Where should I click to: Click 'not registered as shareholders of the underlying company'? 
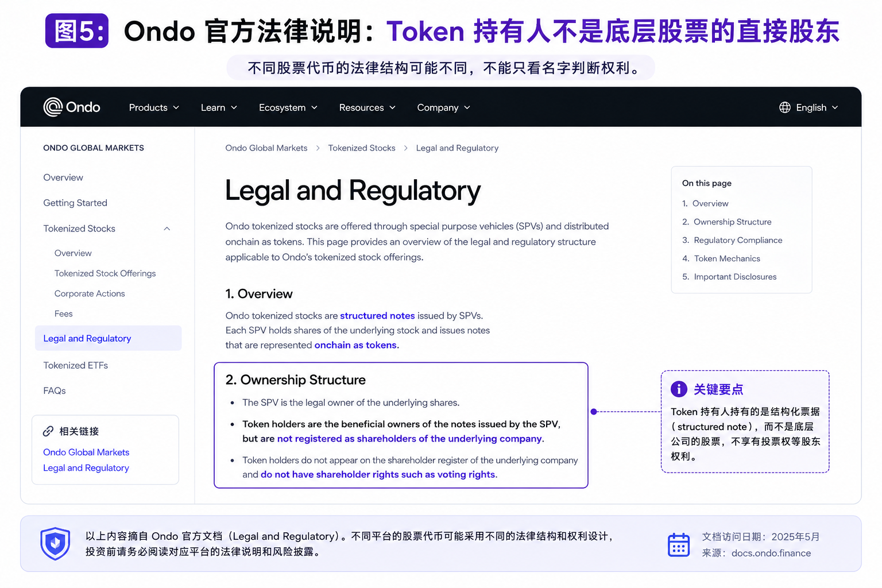pos(409,439)
